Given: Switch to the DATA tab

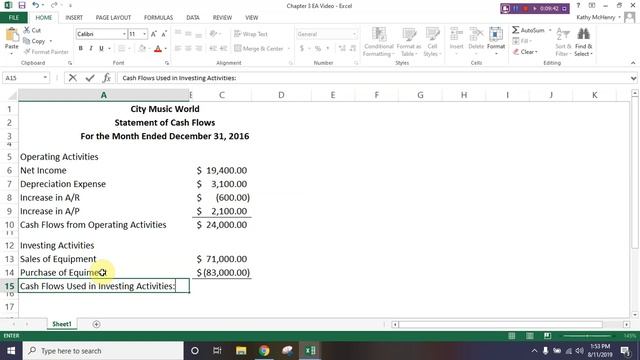Looking at the screenshot, I should tap(193, 18).
